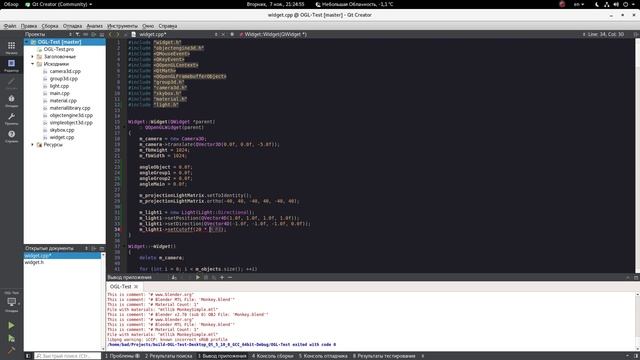Click the Line: 34, Col: 30 indicator
Viewport: 640px width, 360px height.
tap(606, 35)
